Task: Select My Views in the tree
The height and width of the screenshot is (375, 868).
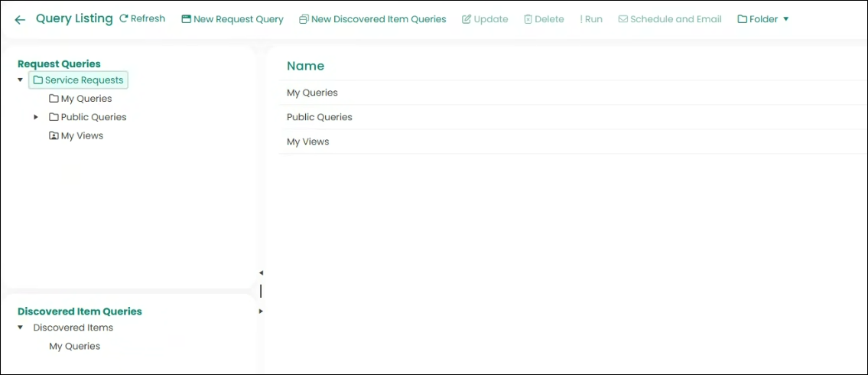Action: pyautogui.click(x=81, y=135)
